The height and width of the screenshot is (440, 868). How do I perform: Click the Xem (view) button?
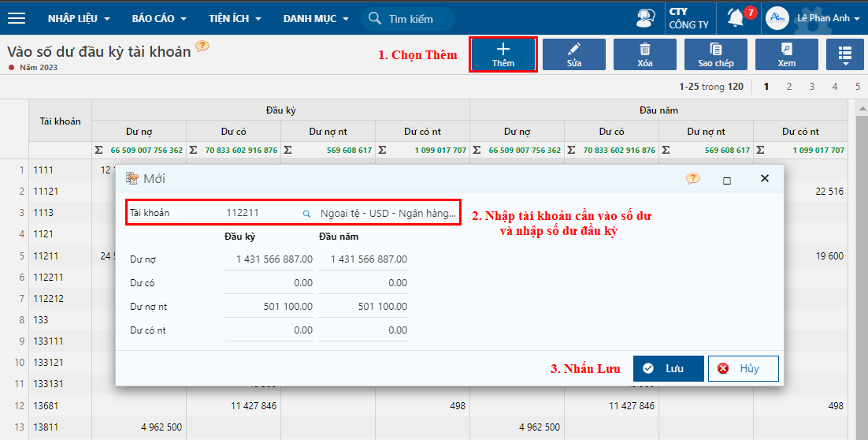pos(787,54)
